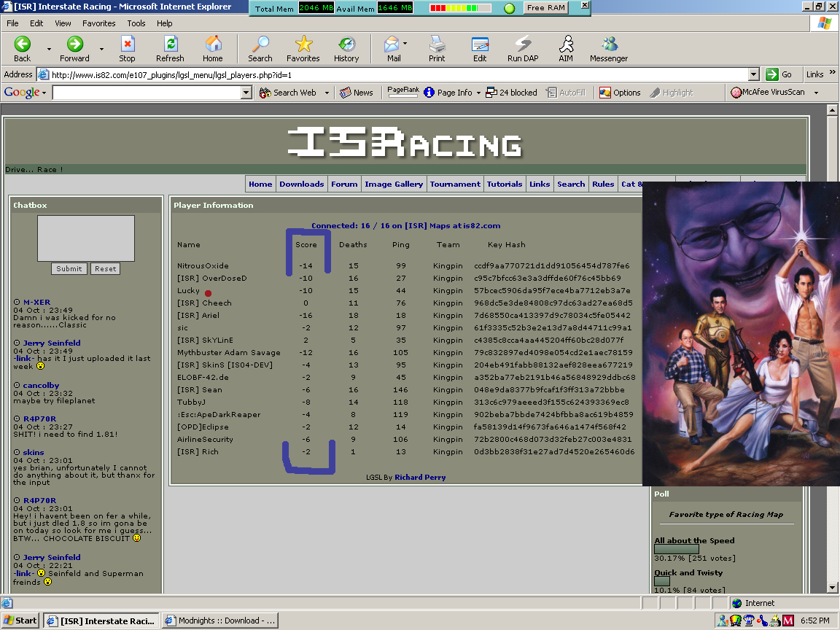Open the Forum tab in site navigation
The image size is (840, 630).
344,184
